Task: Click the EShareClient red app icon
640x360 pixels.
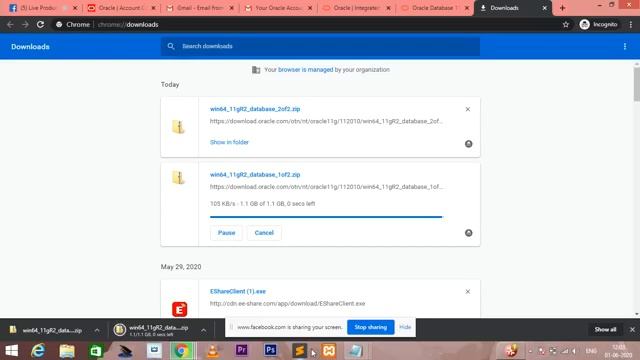Action: point(180,309)
